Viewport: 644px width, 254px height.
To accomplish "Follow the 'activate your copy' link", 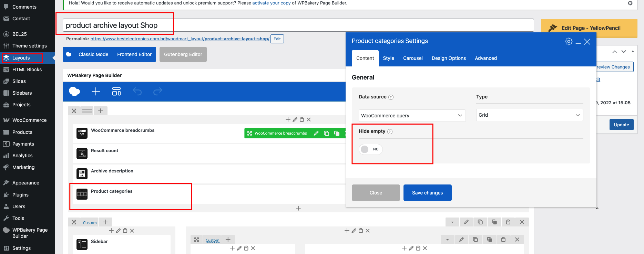I will click(272, 3).
